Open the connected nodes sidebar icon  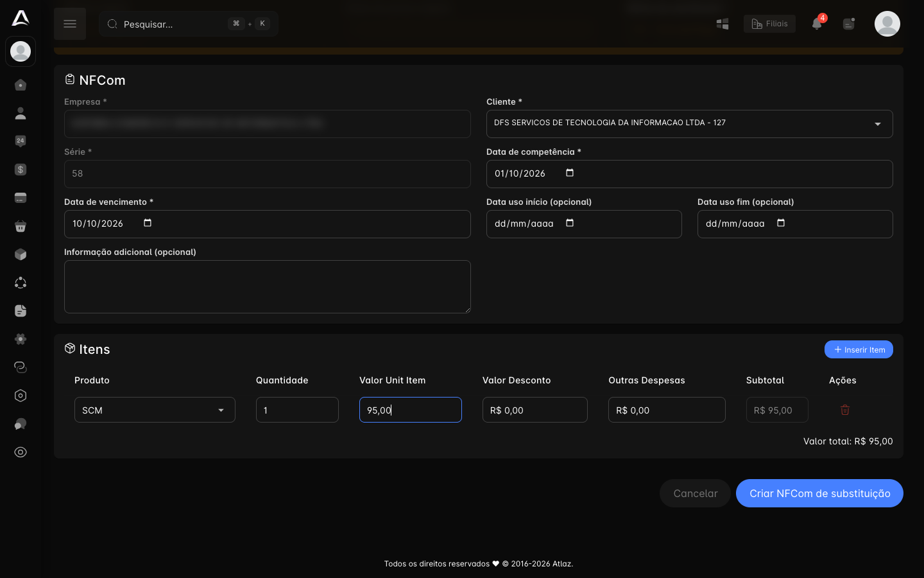tap(21, 283)
